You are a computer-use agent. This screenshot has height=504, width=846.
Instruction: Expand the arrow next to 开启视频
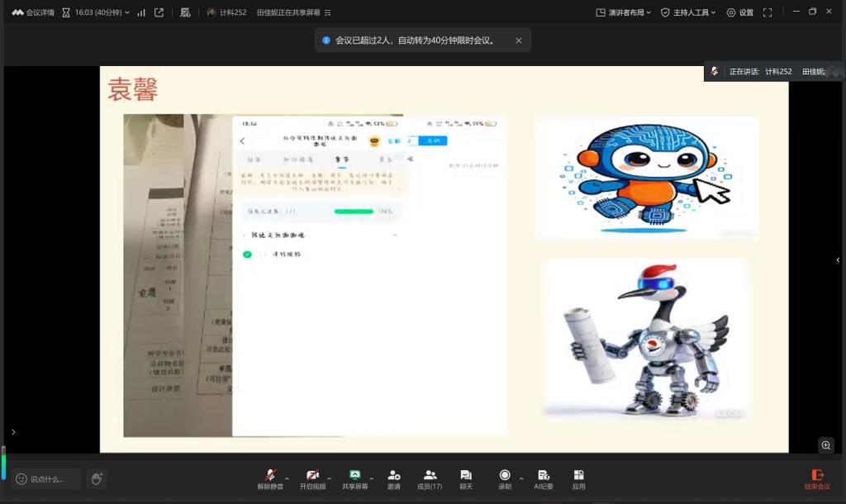(330, 478)
